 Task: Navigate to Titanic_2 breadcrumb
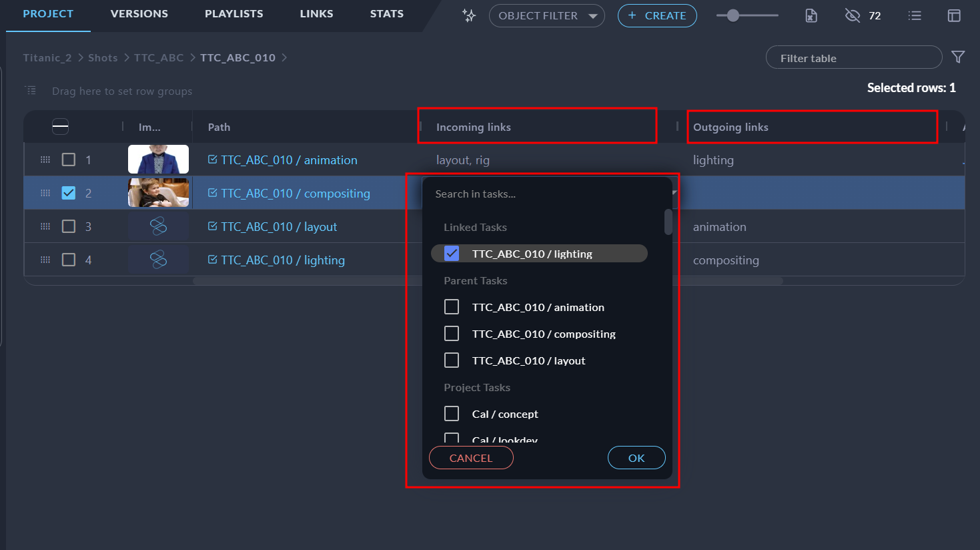[47, 58]
